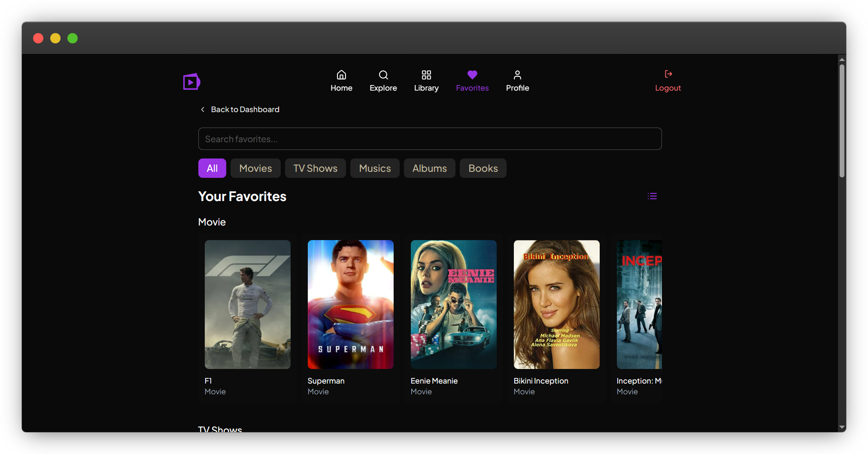The height and width of the screenshot is (454, 868).
Task: Filter favorites by Movies
Action: [x=255, y=168]
